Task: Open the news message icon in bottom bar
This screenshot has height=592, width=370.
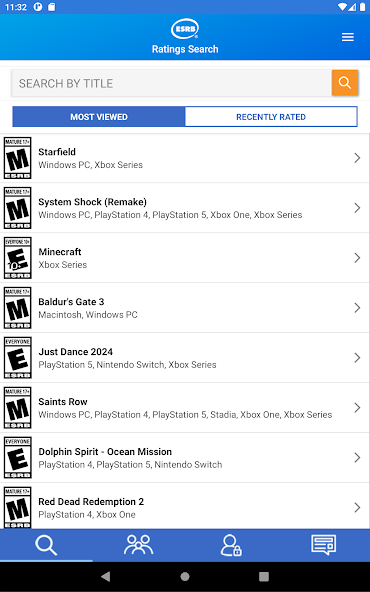Action: (x=324, y=545)
